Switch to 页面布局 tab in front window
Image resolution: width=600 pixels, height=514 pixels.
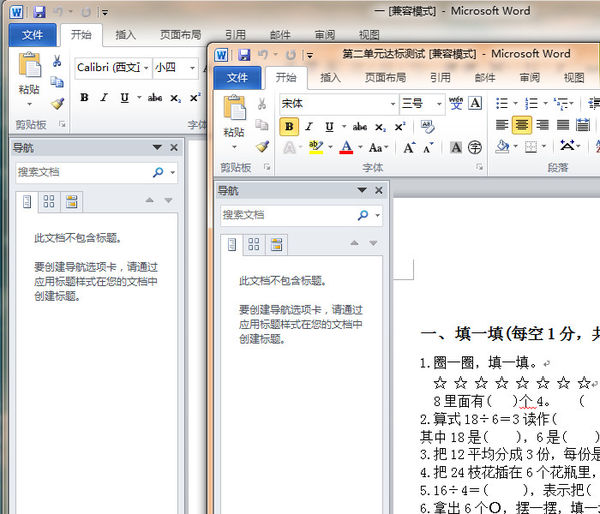[x=385, y=78]
